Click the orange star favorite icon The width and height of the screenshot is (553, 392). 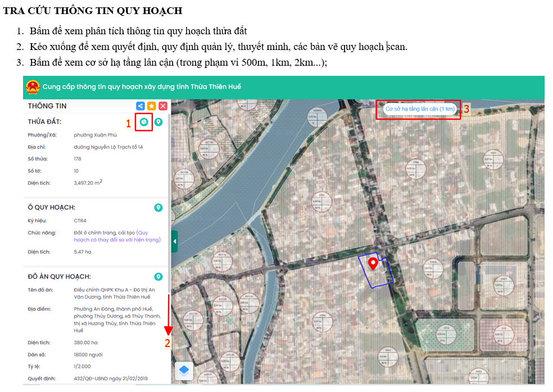pyautogui.click(x=152, y=106)
